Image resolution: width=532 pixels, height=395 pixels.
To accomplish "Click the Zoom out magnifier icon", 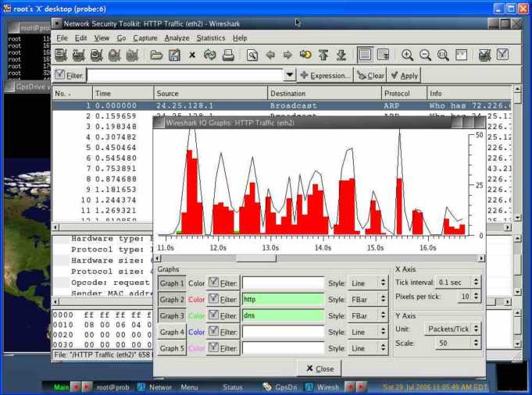I will coord(425,55).
